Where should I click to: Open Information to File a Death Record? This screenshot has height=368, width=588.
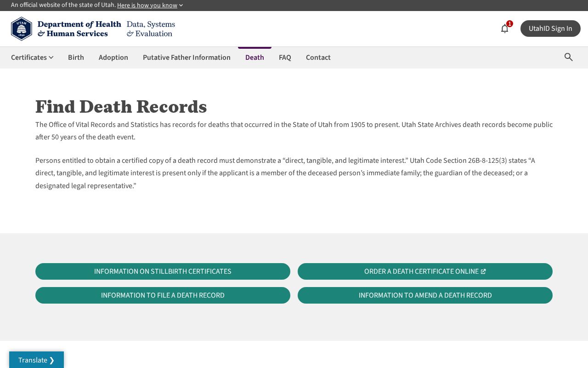163,295
